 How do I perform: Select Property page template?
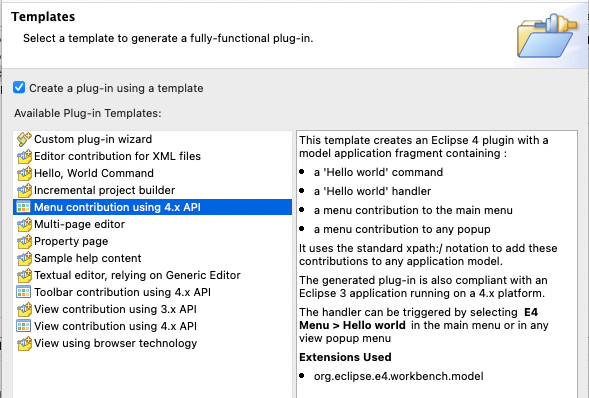(71, 241)
